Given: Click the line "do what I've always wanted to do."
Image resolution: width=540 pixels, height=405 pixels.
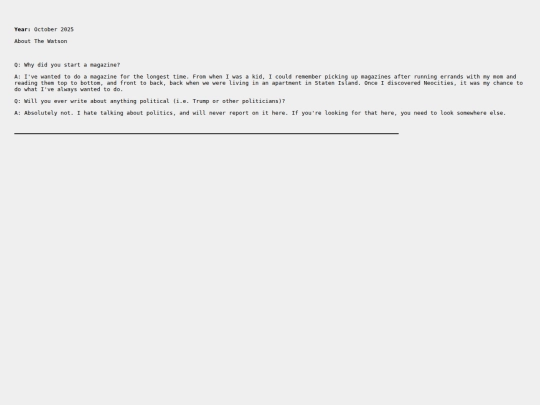Looking at the screenshot, I should pos(69,89).
